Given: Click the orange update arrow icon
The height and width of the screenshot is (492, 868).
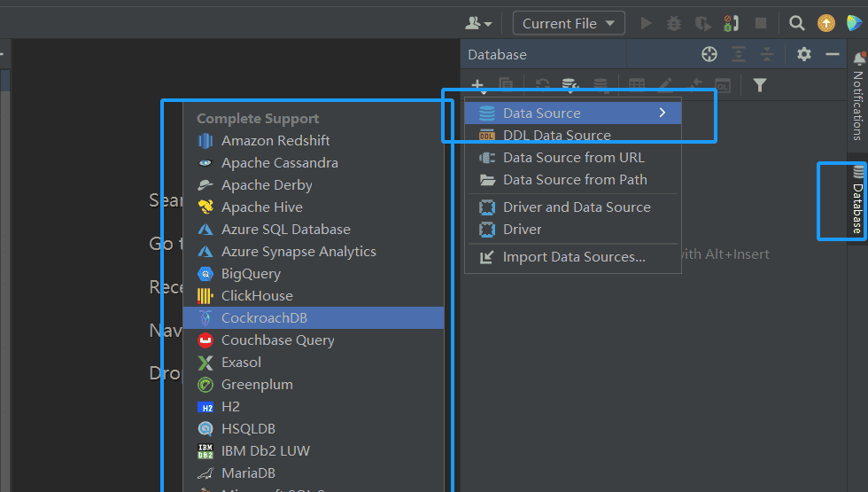Looking at the screenshot, I should tap(825, 23).
